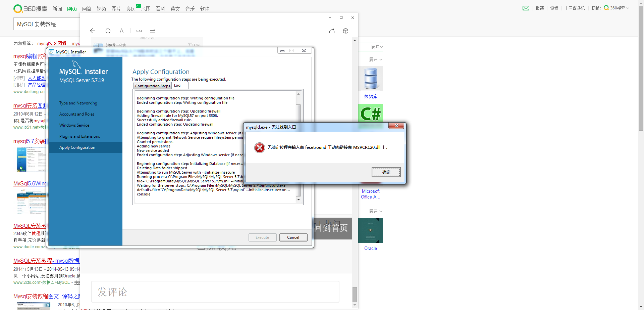
Task: Open the 英文 search tab
Action: (175, 9)
